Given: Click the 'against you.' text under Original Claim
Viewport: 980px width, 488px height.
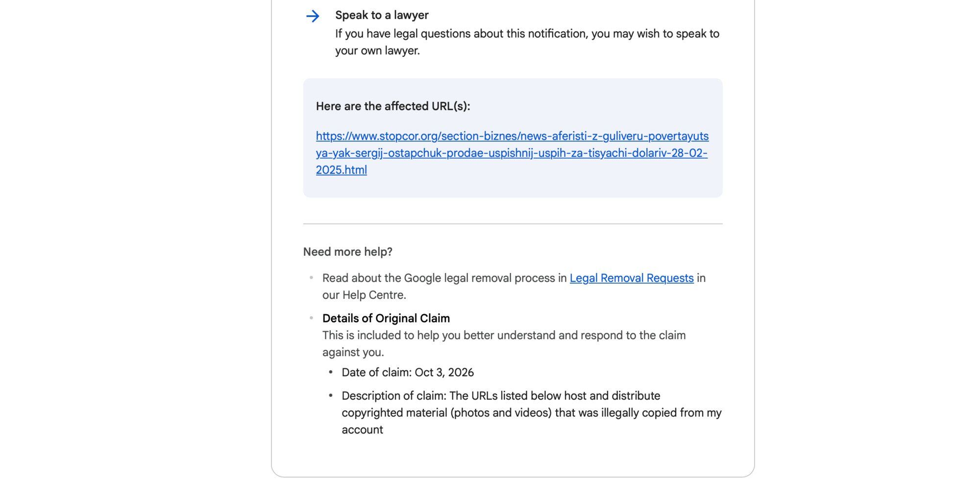Looking at the screenshot, I should 353,352.
